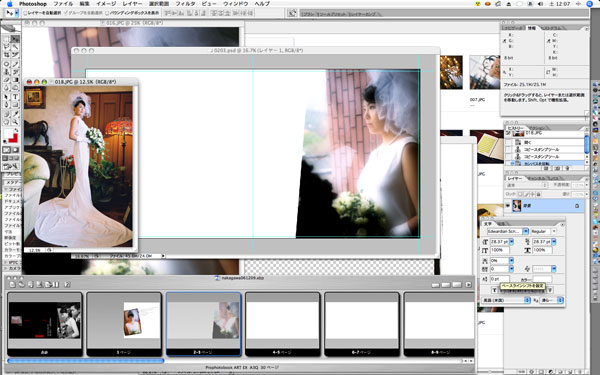Switch to Quick Mask mode icon
Screen dimensions: 600x375
[15, 150]
